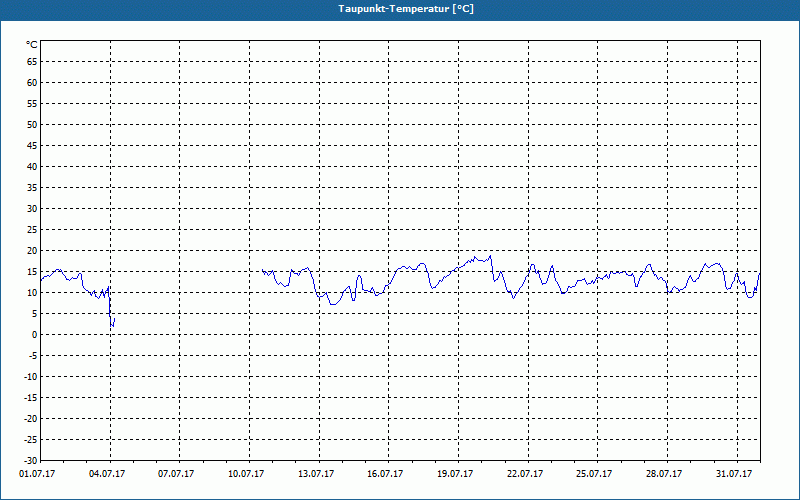Click the 35 y-axis label

click(32, 188)
